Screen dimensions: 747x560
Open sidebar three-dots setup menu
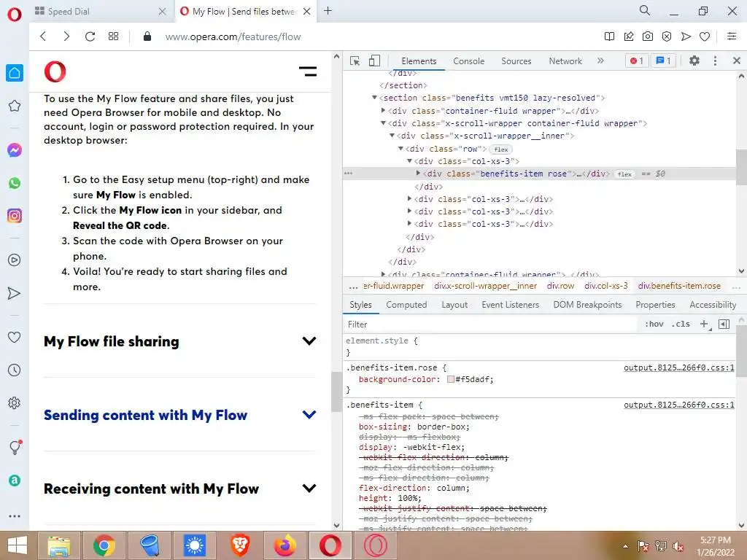15,516
